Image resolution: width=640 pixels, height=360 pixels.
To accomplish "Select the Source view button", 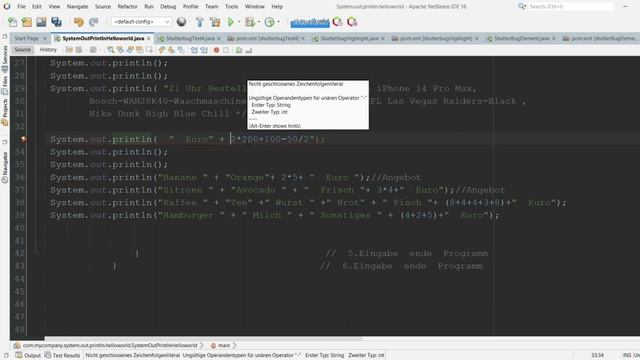I will [x=22, y=50].
